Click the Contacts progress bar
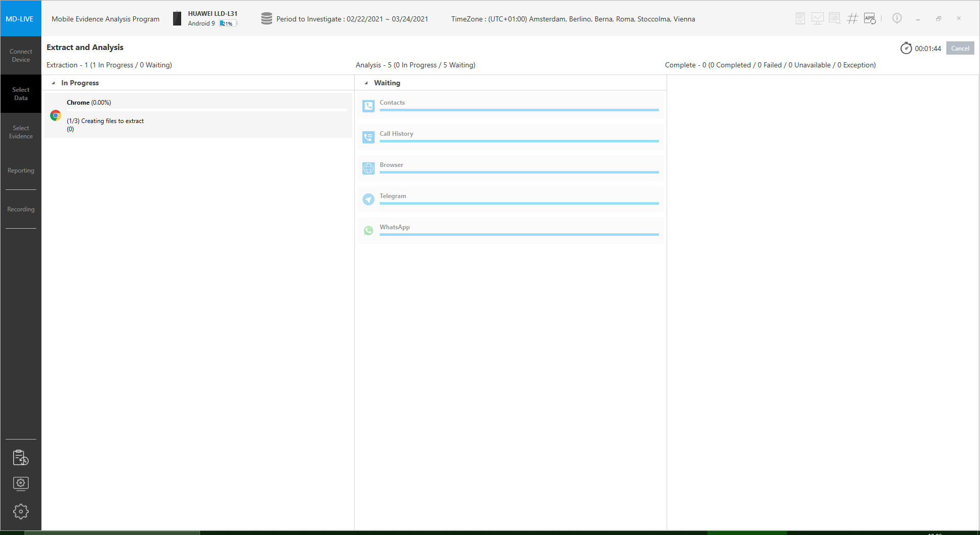This screenshot has height=535, width=980. 519,110
